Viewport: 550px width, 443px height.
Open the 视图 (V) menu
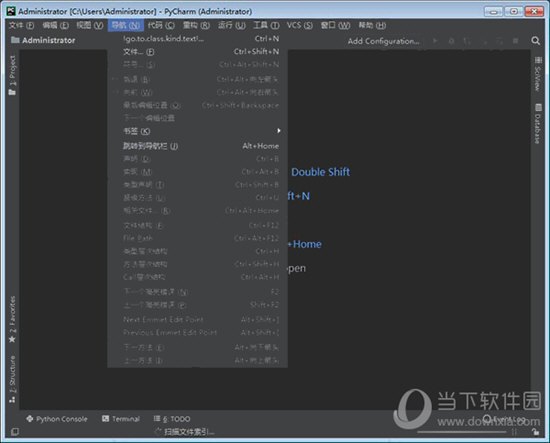point(90,25)
